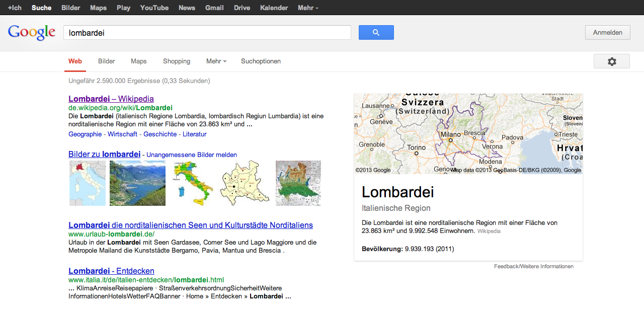Open the colorful Italy regions map thumbnail
Screen dimensions: 644x309
click(x=193, y=183)
